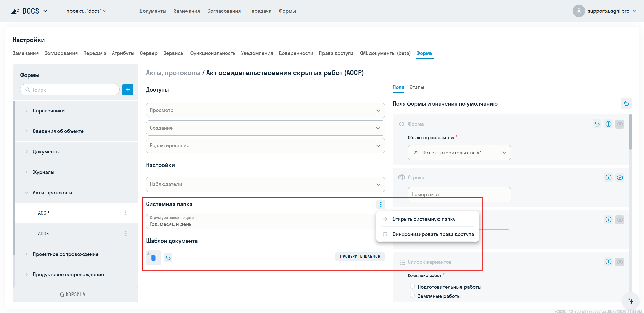The image size is (644, 313).
Task: Open the Редактирование access dropdown
Action: pyautogui.click(x=265, y=146)
